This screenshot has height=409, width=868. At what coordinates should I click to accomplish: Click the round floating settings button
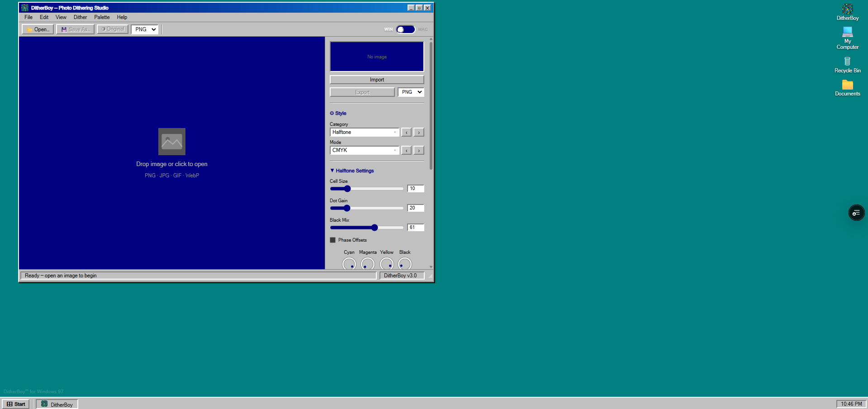coord(856,213)
